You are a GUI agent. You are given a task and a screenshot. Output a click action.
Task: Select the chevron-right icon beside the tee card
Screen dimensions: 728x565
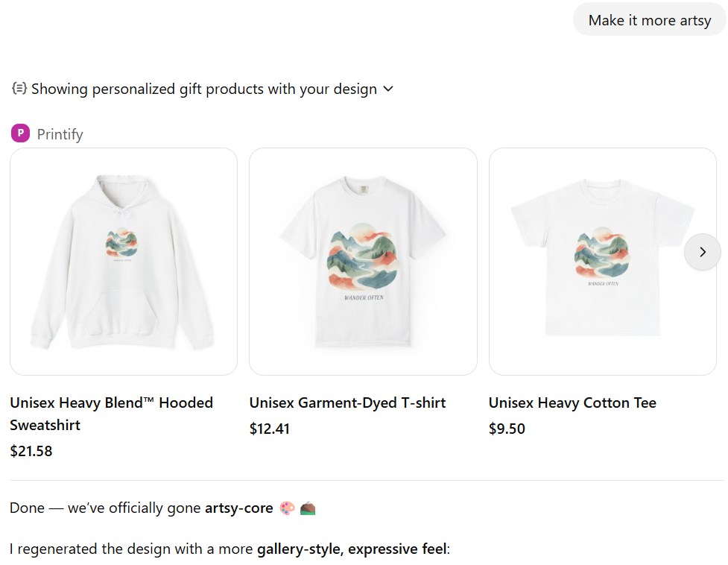[x=702, y=252]
